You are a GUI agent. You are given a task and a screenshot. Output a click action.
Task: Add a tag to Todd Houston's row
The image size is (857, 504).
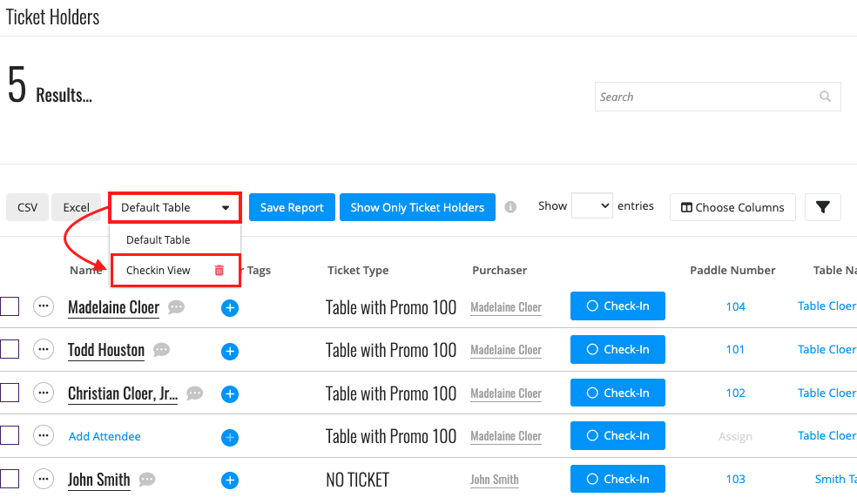click(x=230, y=351)
